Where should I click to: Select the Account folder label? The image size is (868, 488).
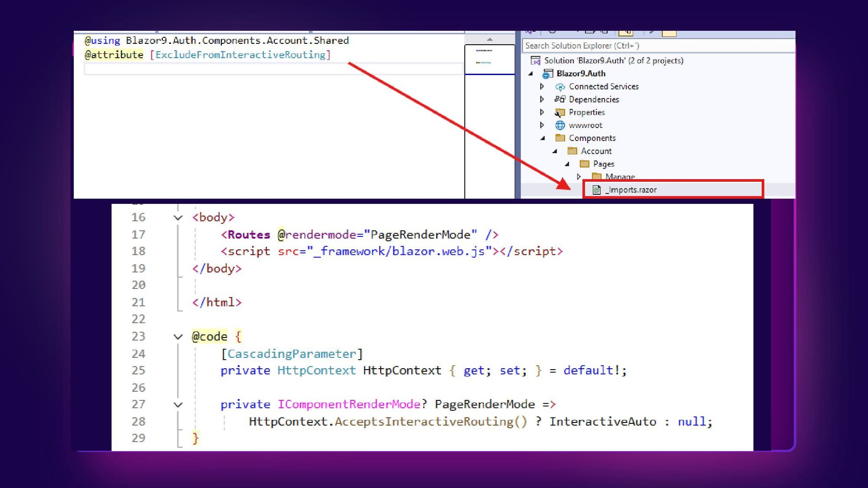596,151
